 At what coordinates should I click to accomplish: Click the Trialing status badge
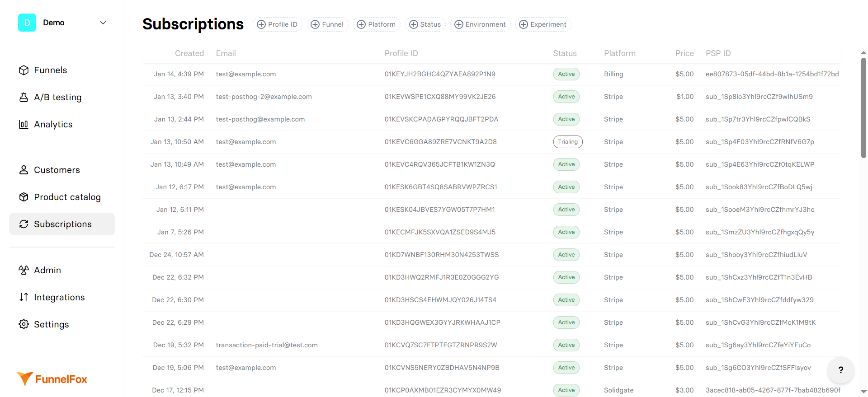tap(568, 142)
